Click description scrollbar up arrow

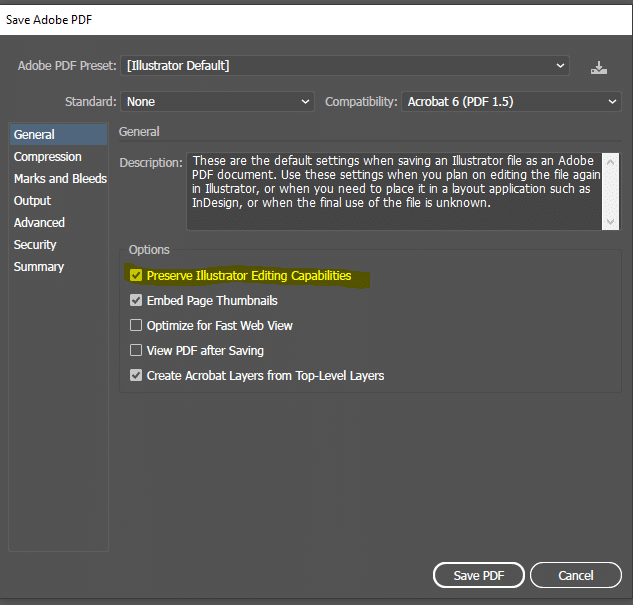pyautogui.click(x=610, y=162)
